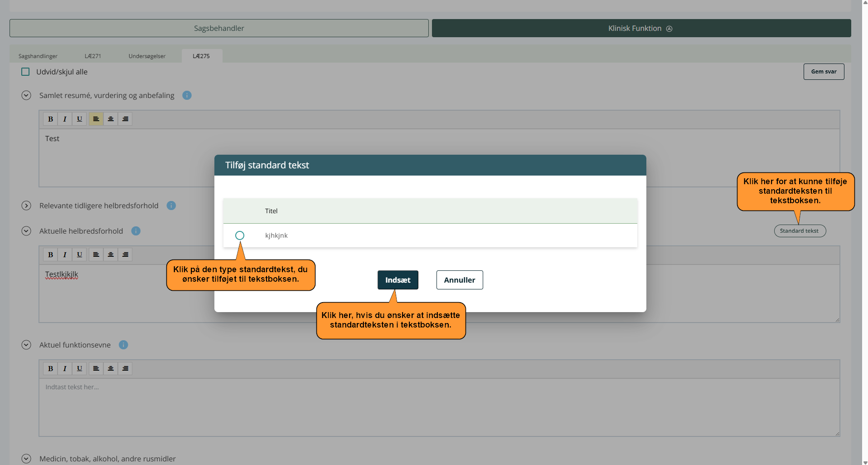Click info icon next to Relevante tidligere helbredsforhold
The image size is (868, 465).
coord(171,206)
